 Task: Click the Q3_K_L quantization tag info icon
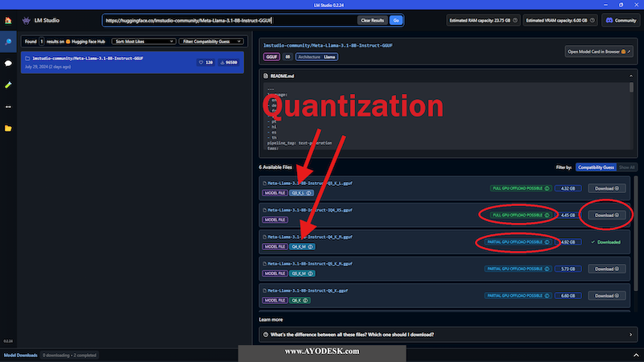(309, 193)
